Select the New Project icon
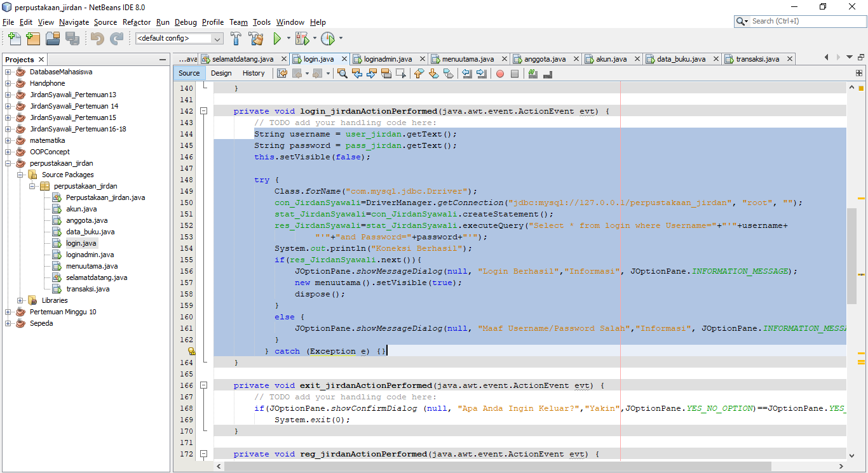Screen dimensions: 868x473 click(33, 38)
